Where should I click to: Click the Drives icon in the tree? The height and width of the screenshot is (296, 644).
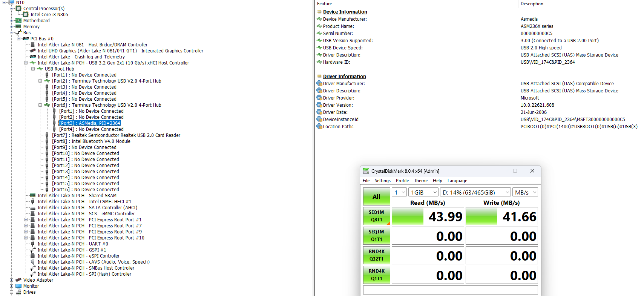pos(18,292)
